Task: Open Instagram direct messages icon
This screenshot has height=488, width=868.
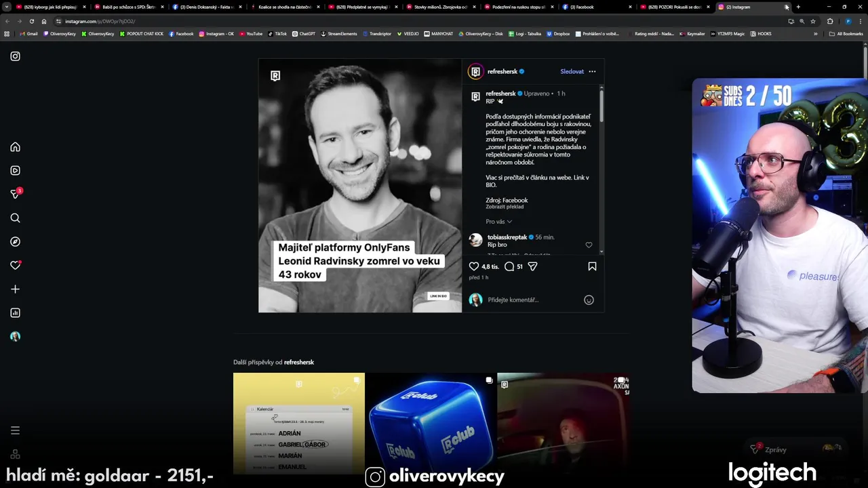Action: (16, 194)
